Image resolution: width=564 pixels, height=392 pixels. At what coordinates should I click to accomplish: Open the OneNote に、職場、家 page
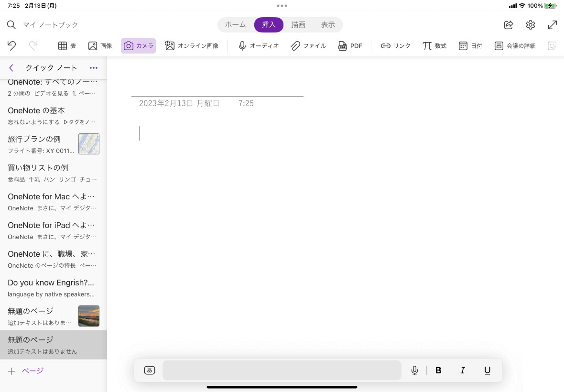click(53, 259)
